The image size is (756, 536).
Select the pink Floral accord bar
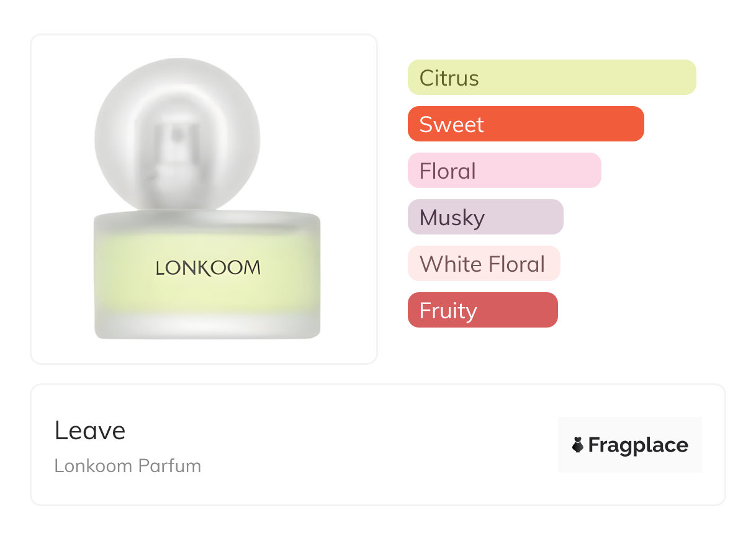[504, 171]
